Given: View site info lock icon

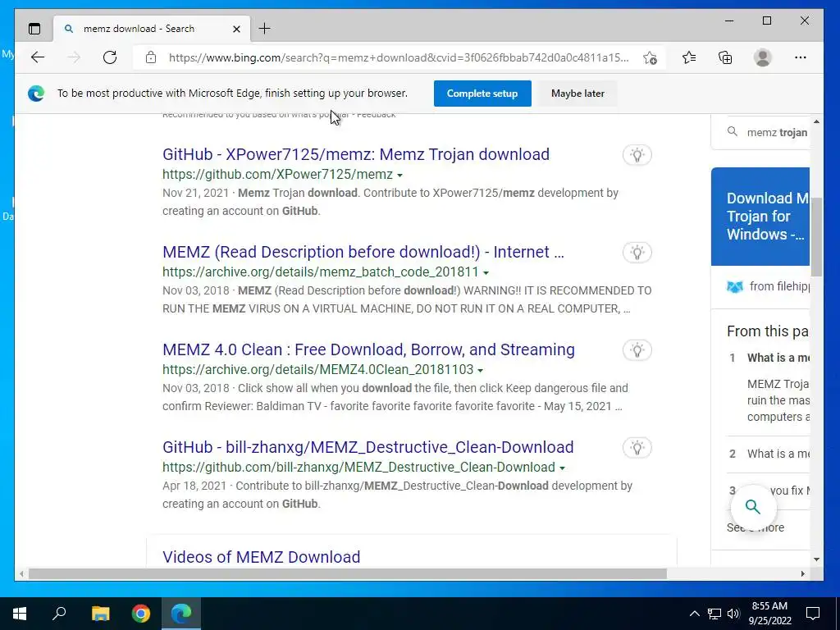Looking at the screenshot, I should point(151,57).
